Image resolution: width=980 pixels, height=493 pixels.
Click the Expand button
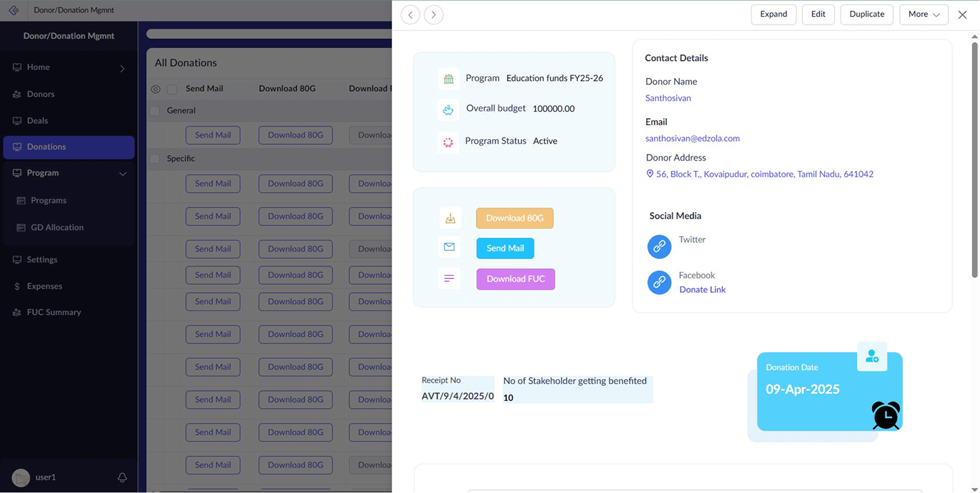773,15
